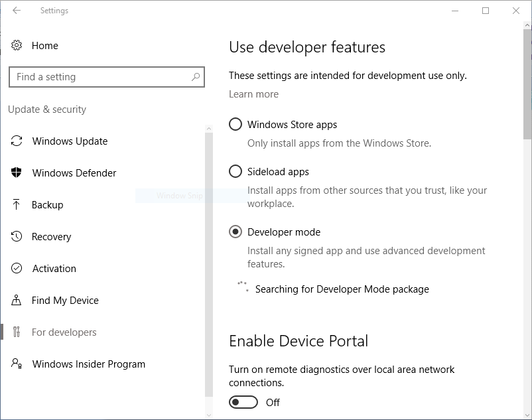Click the Recovery clock icon
The height and width of the screenshot is (420, 532).
[17, 236]
